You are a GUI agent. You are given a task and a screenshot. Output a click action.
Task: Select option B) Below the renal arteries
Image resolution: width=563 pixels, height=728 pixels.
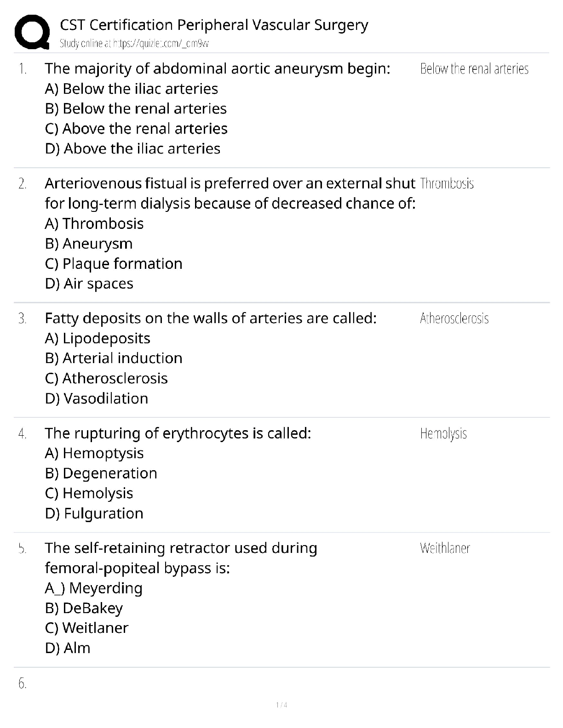tap(136, 108)
